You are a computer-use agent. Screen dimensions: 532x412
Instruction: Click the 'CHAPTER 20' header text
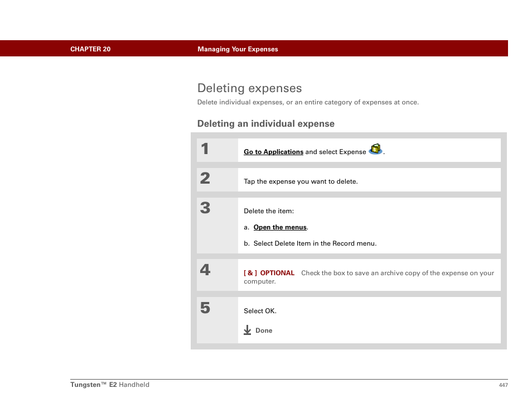(x=90, y=49)
